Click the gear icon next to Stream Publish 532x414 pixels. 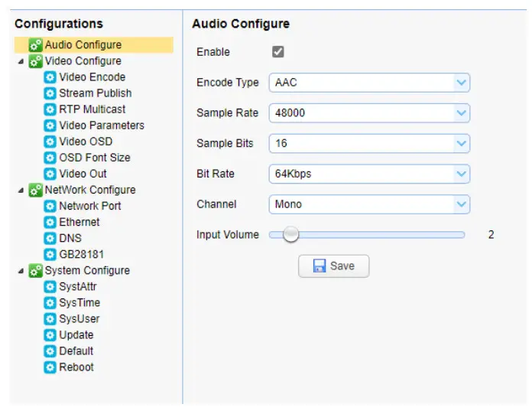coord(50,93)
